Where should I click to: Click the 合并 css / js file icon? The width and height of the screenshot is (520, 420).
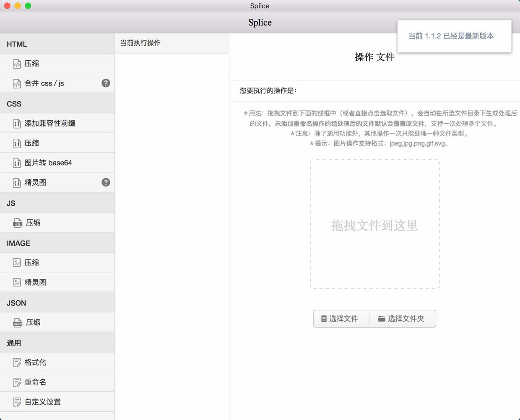coord(17,83)
